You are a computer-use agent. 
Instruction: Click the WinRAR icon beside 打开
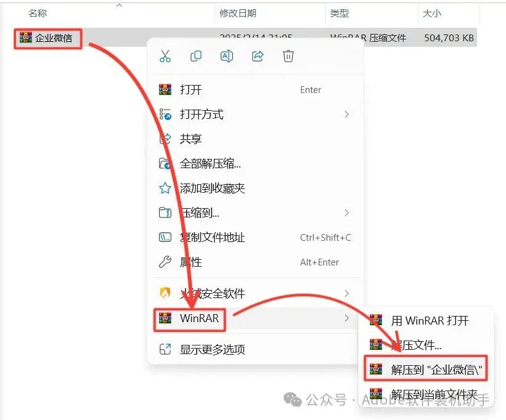[165, 89]
